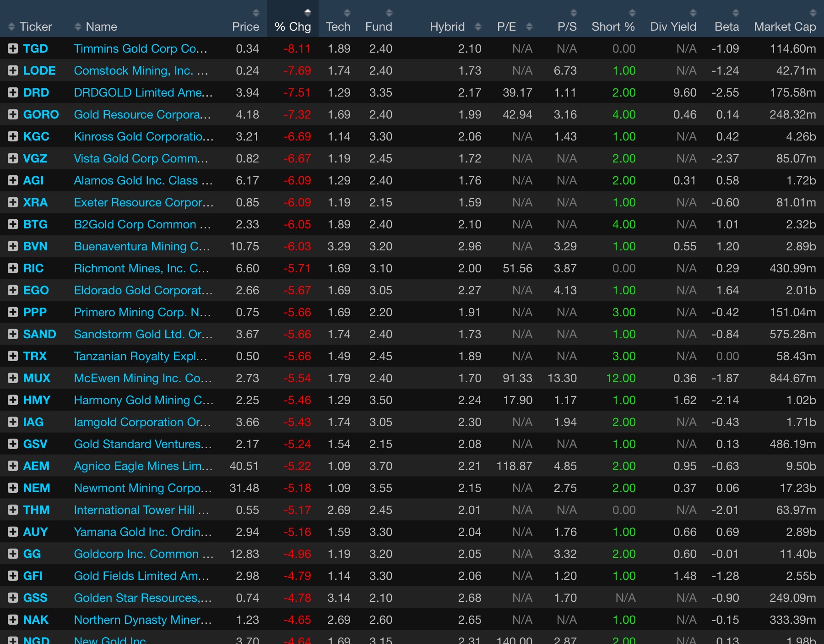The image size is (824, 644).
Task: Sort table by Price column header
Action: point(245,27)
